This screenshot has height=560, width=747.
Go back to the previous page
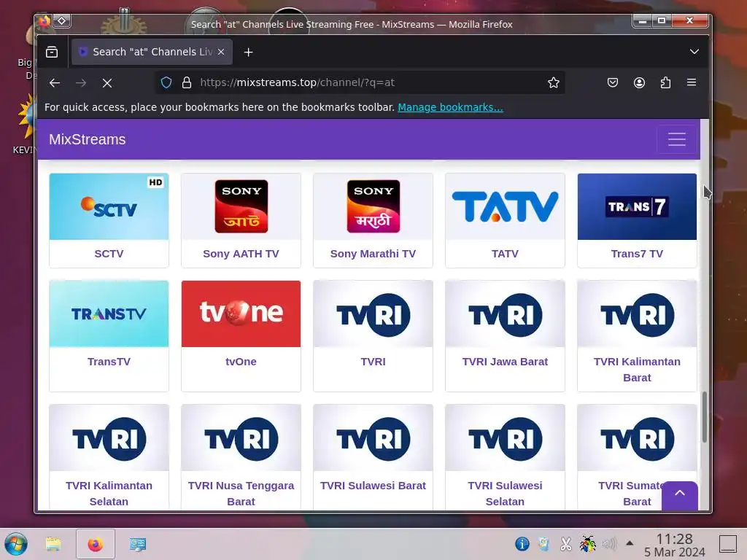point(55,83)
